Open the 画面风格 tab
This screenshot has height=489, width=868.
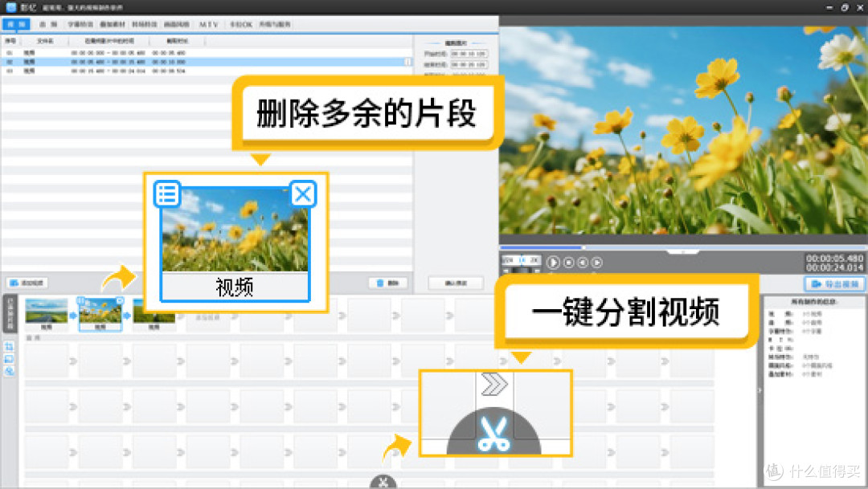177,24
